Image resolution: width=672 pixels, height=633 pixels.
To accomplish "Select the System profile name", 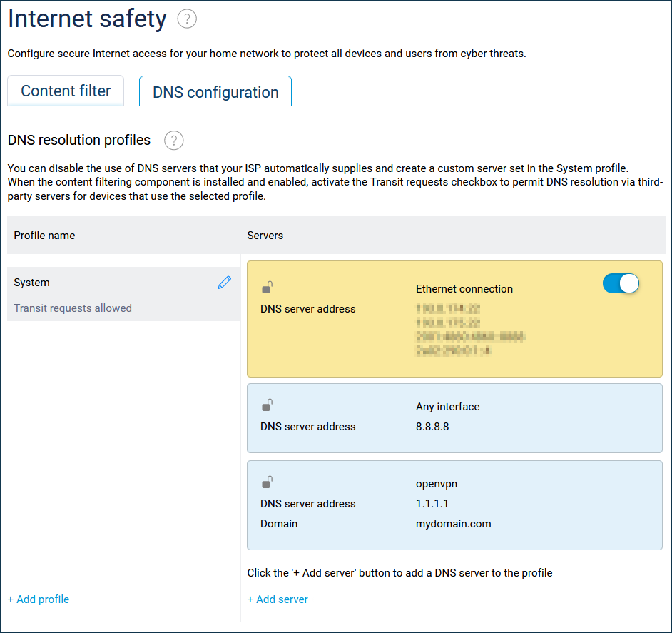I will [32, 283].
